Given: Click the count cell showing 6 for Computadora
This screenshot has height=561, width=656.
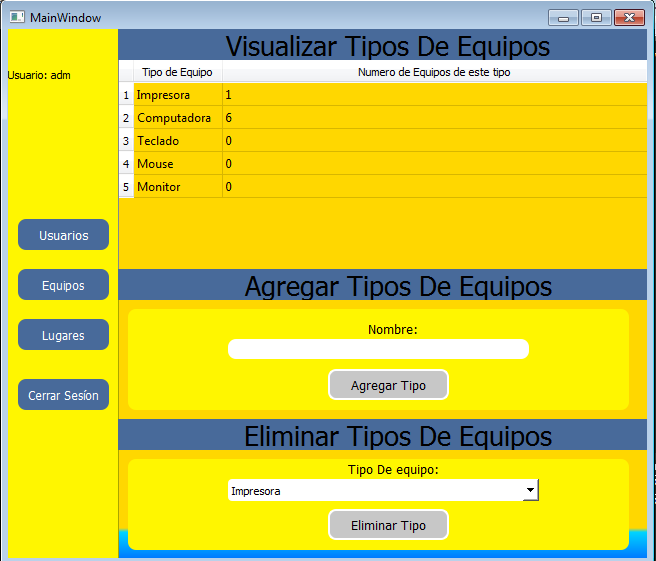Looking at the screenshot, I should [x=435, y=118].
